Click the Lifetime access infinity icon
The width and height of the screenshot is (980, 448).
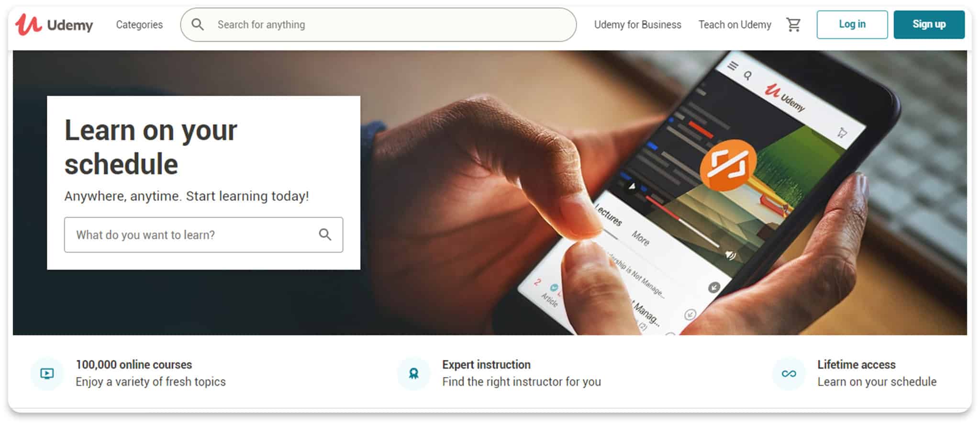click(x=789, y=374)
